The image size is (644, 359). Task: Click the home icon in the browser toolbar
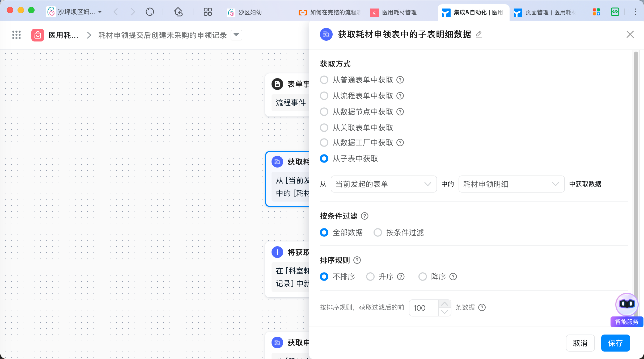pos(178,12)
